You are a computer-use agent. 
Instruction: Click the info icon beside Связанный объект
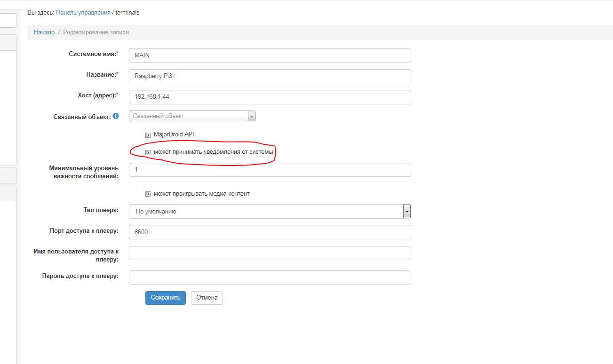116,116
